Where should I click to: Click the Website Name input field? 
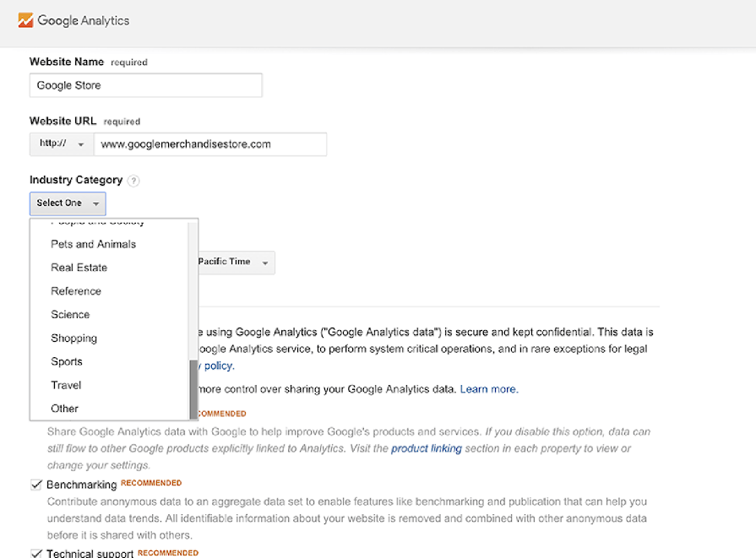(x=145, y=85)
